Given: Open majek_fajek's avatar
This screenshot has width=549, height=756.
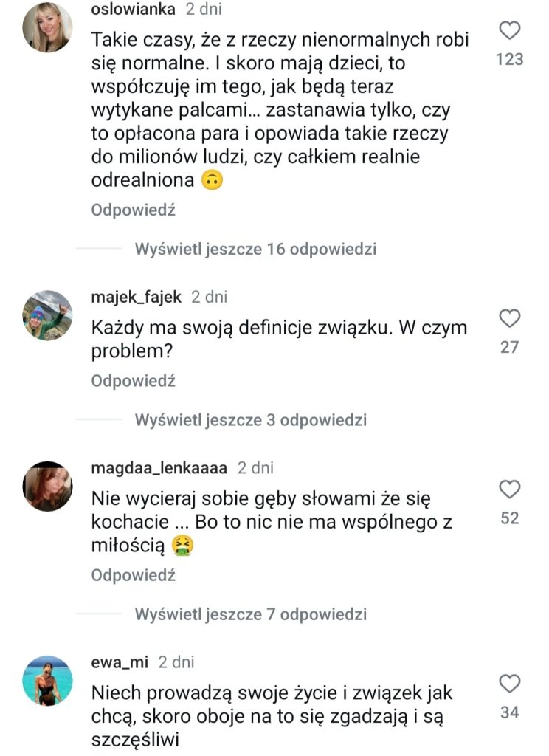Looking at the screenshot, I should pos(48,315).
